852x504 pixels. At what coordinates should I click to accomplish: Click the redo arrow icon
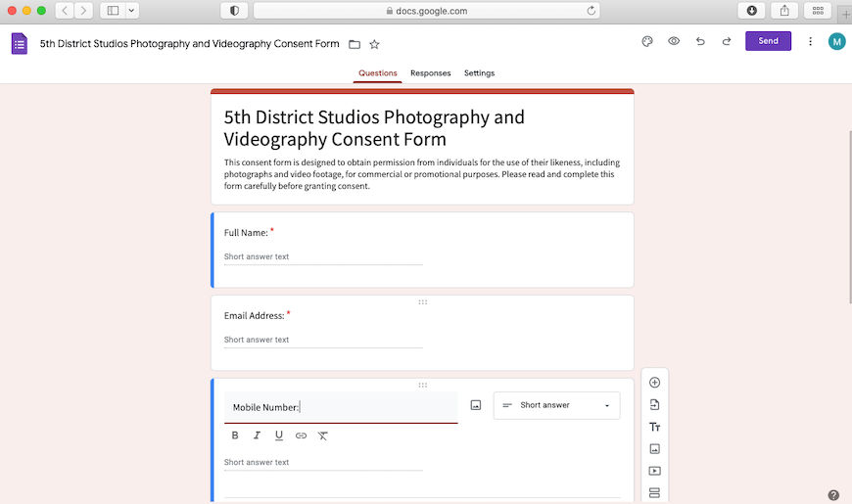point(727,41)
